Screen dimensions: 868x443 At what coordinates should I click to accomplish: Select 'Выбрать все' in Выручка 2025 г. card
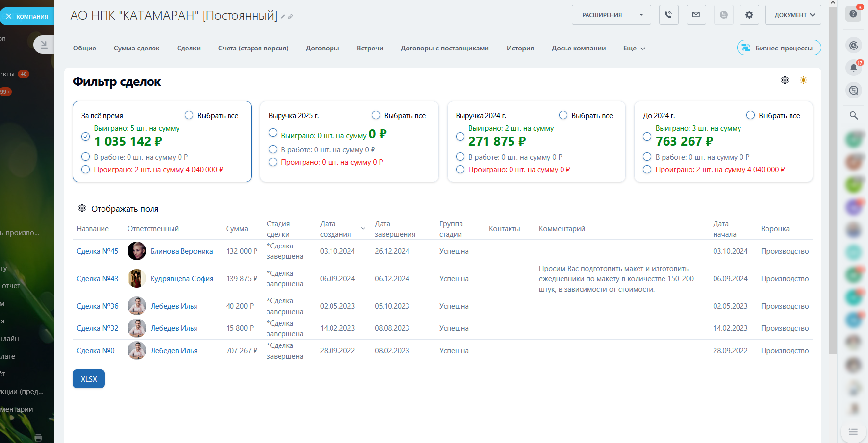[376, 115]
